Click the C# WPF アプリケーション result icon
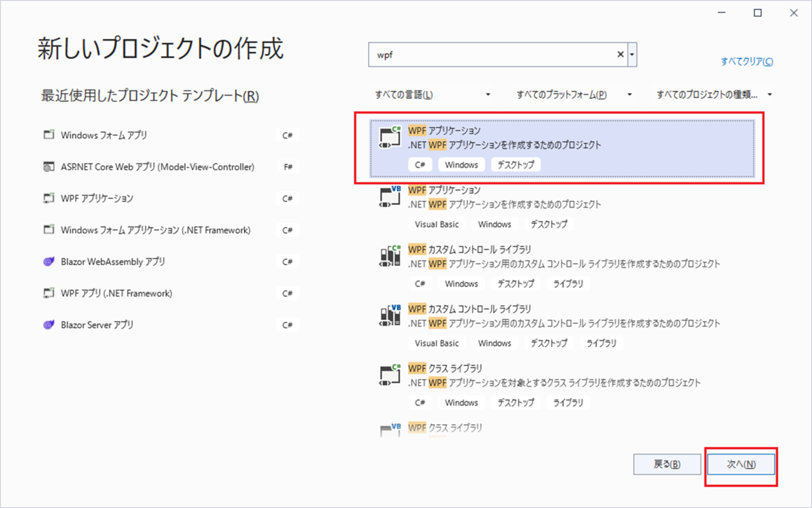The image size is (812, 508). tap(390, 137)
